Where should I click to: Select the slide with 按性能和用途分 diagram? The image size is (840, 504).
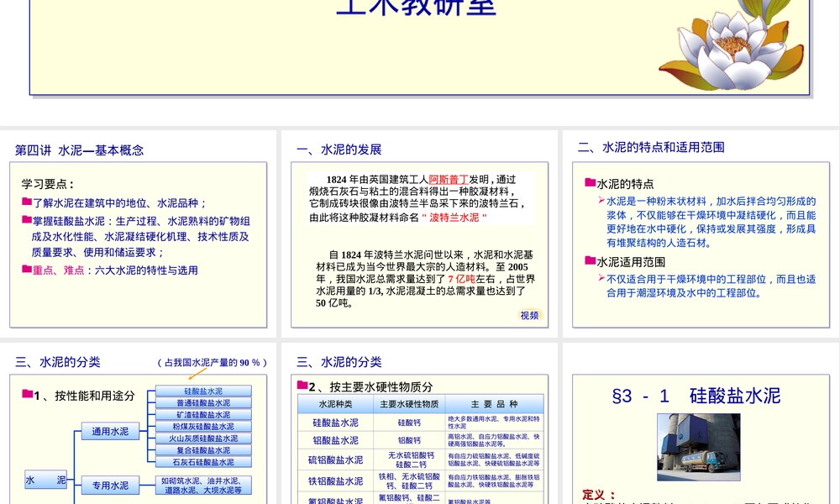(139, 423)
